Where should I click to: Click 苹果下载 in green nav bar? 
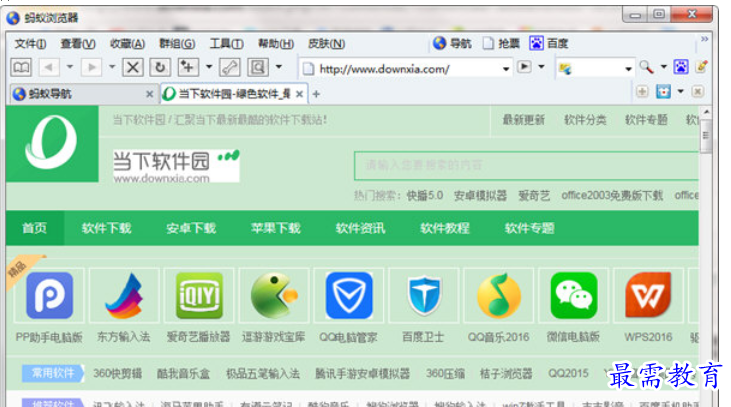[276, 228]
